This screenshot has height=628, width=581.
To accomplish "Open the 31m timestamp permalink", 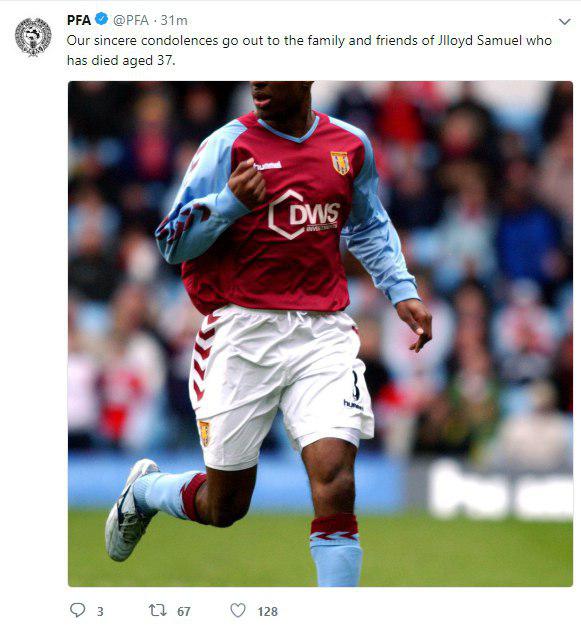I will point(174,20).
